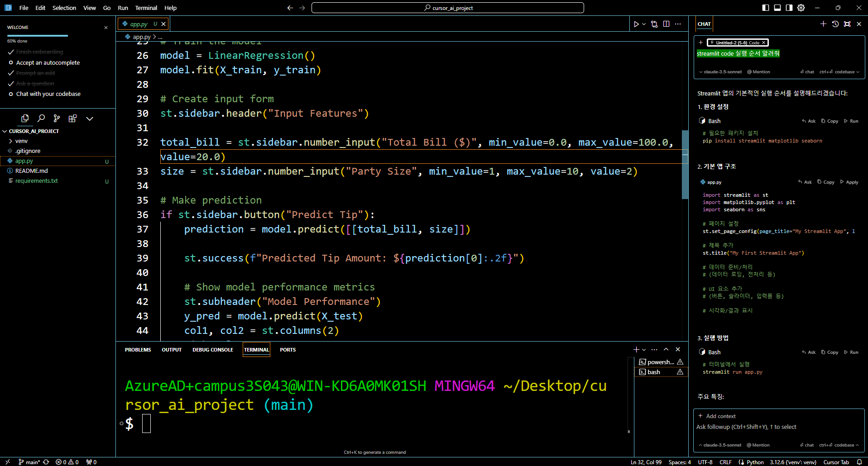Image resolution: width=868 pixels, height=466 pixels.
Task: Open chat in editor icon
Action: click(847, 24)
